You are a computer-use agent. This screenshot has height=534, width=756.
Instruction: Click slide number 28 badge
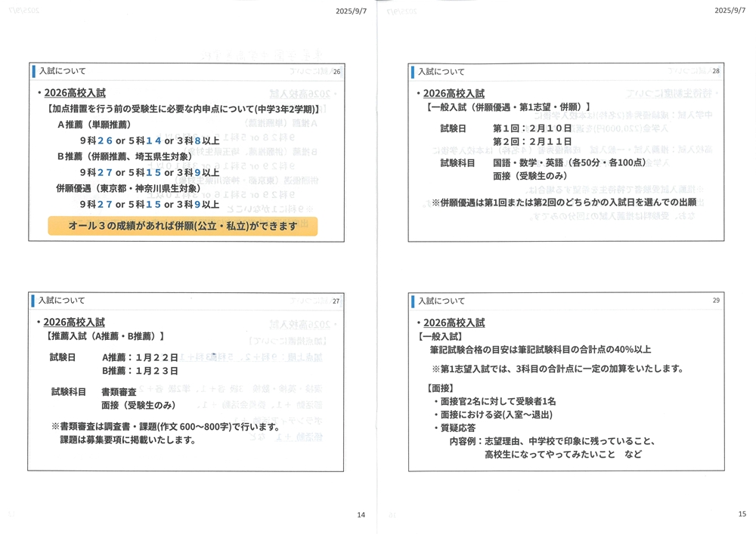point(715,72)
